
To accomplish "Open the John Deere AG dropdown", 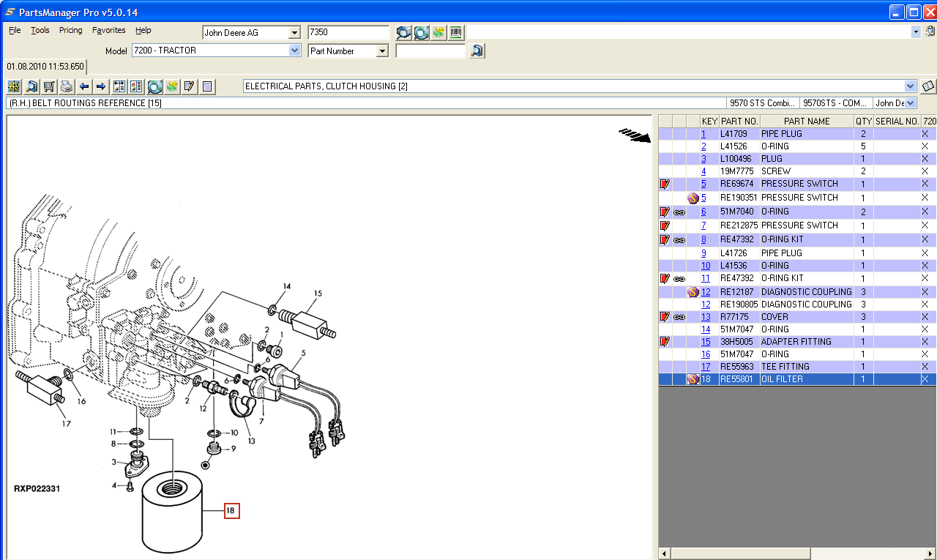I will 294,33.
